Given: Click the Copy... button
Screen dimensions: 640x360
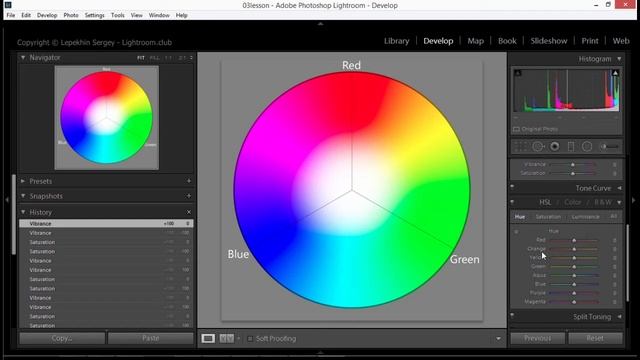Looking at the screenshot, I should (x=62, y=338).
